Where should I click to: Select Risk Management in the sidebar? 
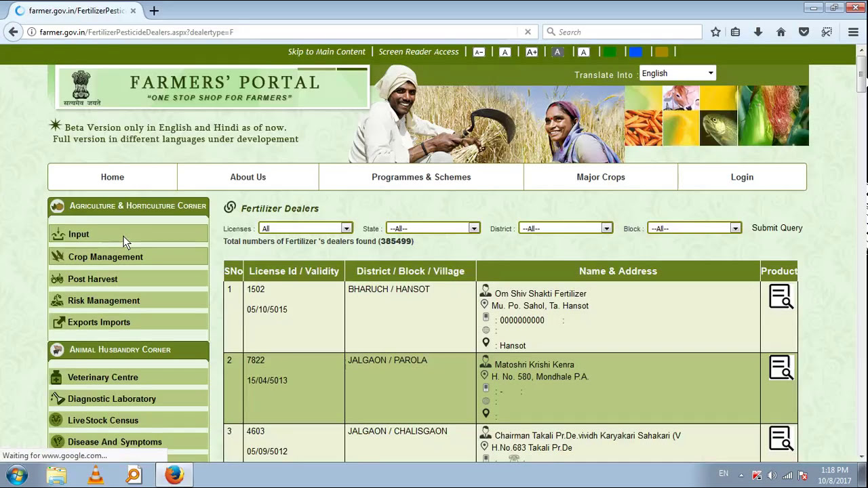click(128, 300)
